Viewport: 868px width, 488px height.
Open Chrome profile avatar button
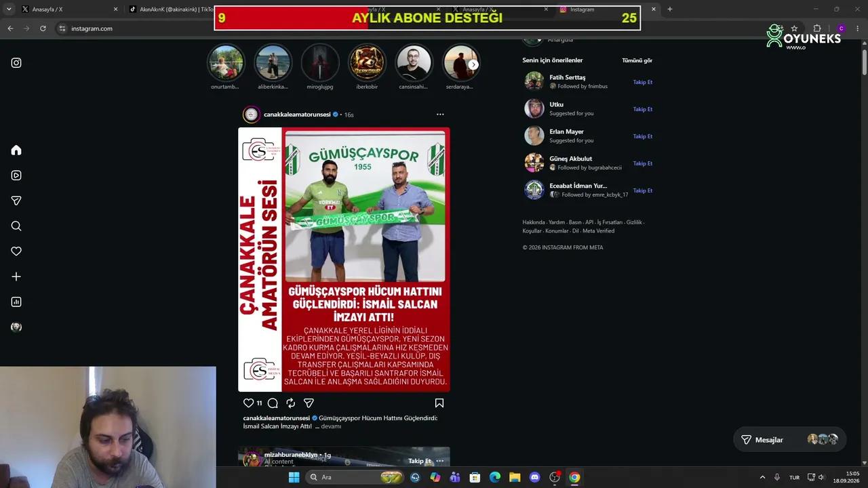click(x=841, y=28)
